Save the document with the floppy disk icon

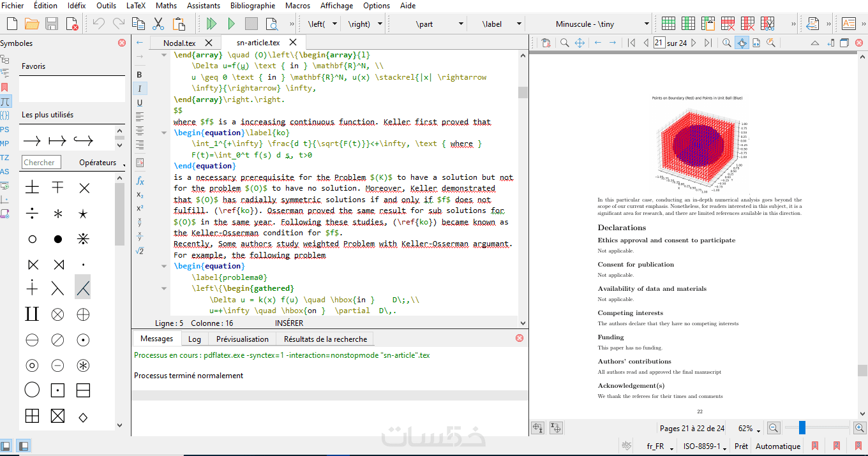click(x=52, y=24)
